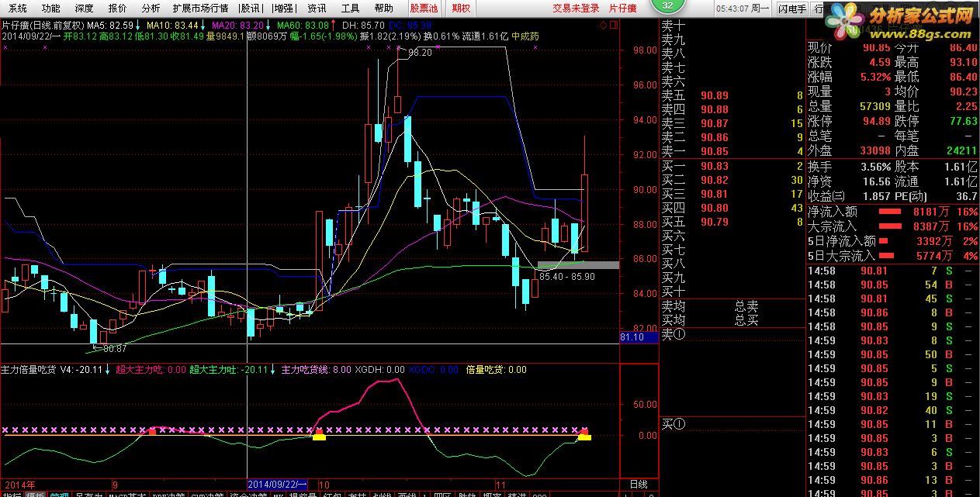The width and height of the screenshot is (980, 497).
Task: Click the 5日净流入额 3392万 row
Action: tap(893, 241)
